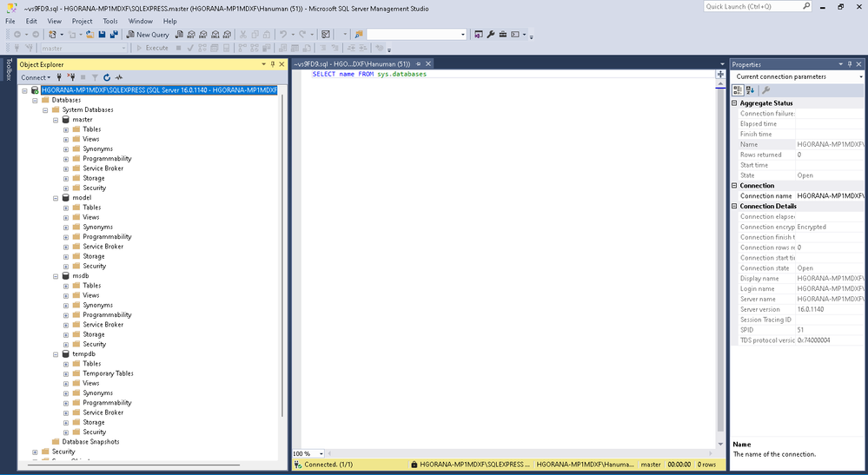The width and height of the screenshot is (868, 475).
Task: Click the open file folder icon
Action: point(90,35)
